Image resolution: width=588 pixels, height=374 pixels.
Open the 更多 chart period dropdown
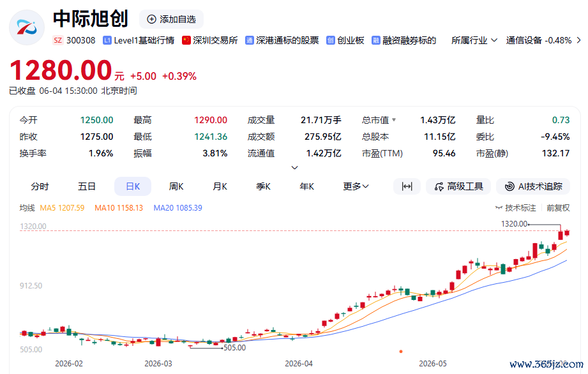click(x=356, y=186)
